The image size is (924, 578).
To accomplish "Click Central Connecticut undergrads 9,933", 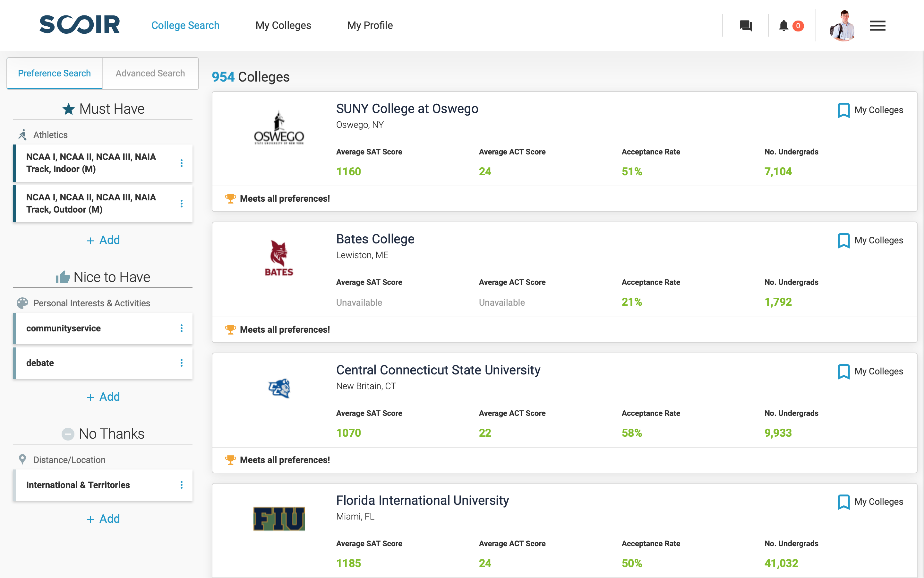I will pyautogui.click(x=778, y=433).
